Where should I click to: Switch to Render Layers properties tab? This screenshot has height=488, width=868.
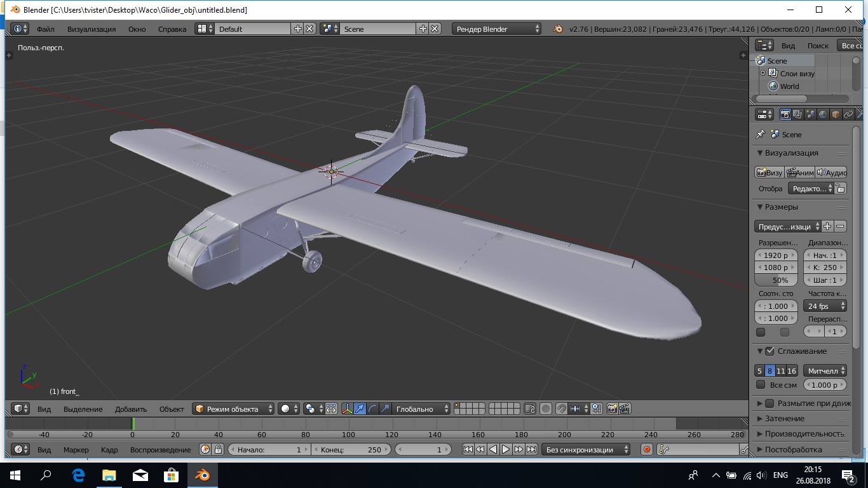[797, 114]
